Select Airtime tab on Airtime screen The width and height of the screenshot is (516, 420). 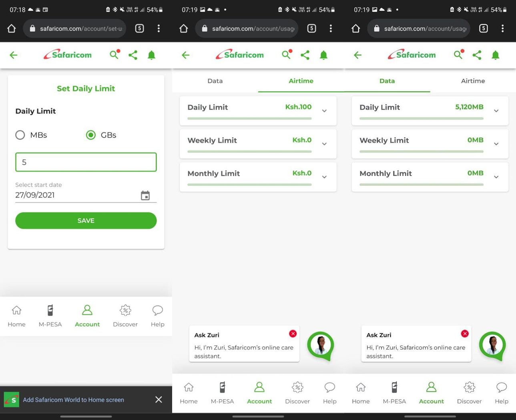coord(301,81)
